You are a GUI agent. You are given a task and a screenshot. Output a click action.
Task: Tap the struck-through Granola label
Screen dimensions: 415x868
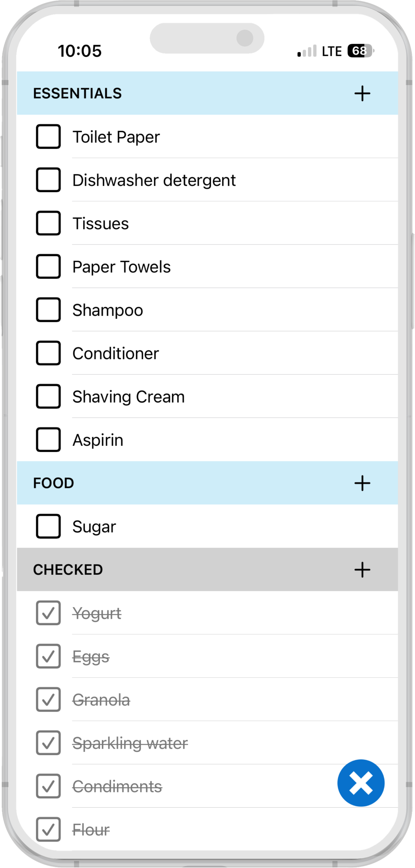[x=101, y=700]
